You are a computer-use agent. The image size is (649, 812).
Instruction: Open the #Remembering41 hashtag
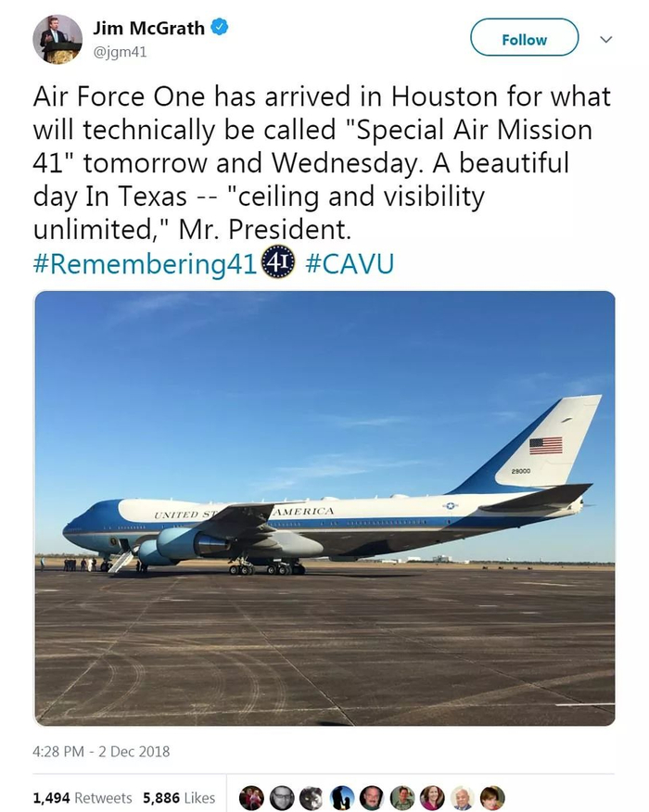(144, 264)
